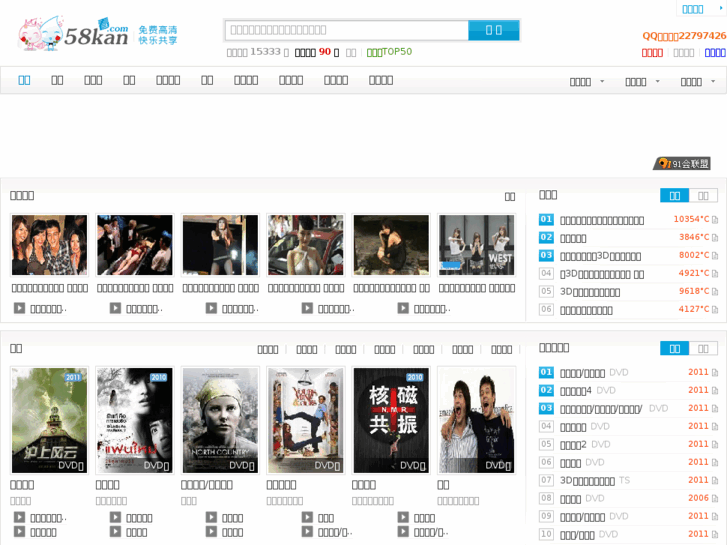Click the small icon right of 4127°C

(714, 309)
